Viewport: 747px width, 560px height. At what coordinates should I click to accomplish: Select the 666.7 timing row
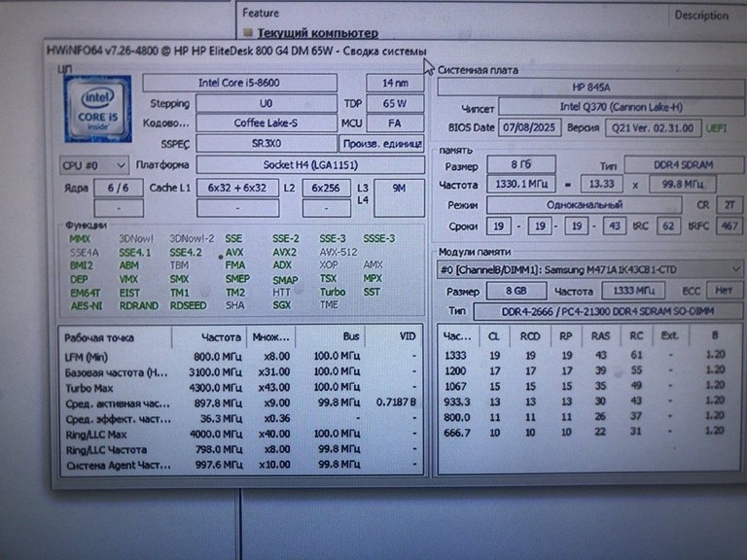(x=588, y=433)
